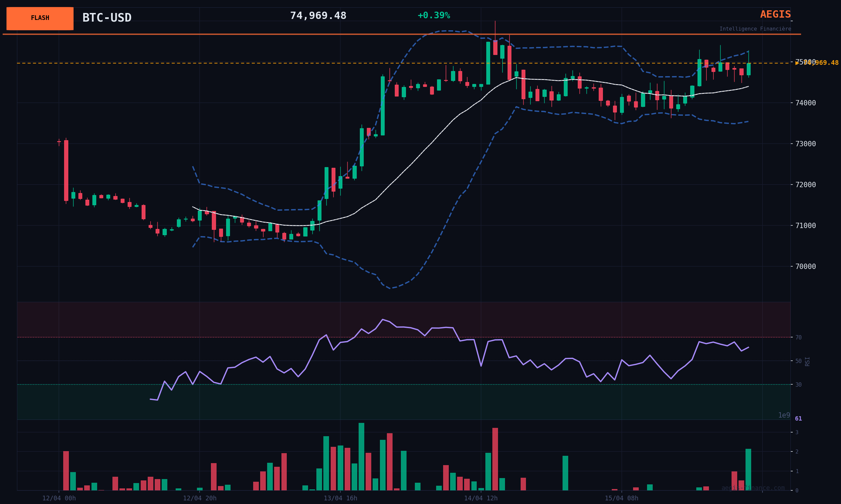The height and width of the screenshot is (504, 841).
Task: Click the purple RSI value 61
Action: [x=798, y=419]
